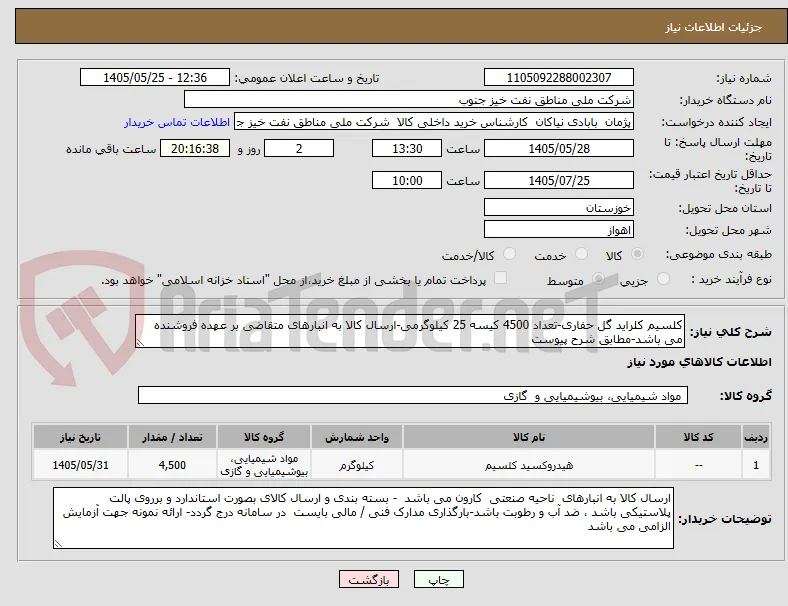Click the request creator field پژمان بابادی نیاکان
Viewport: 788px width, 606px height.
(x=434, y=122)
